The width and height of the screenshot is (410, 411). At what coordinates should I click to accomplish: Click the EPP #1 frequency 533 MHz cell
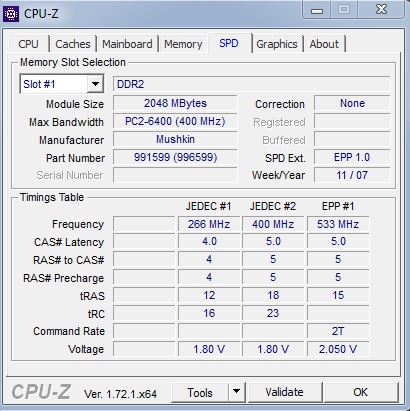338,224
